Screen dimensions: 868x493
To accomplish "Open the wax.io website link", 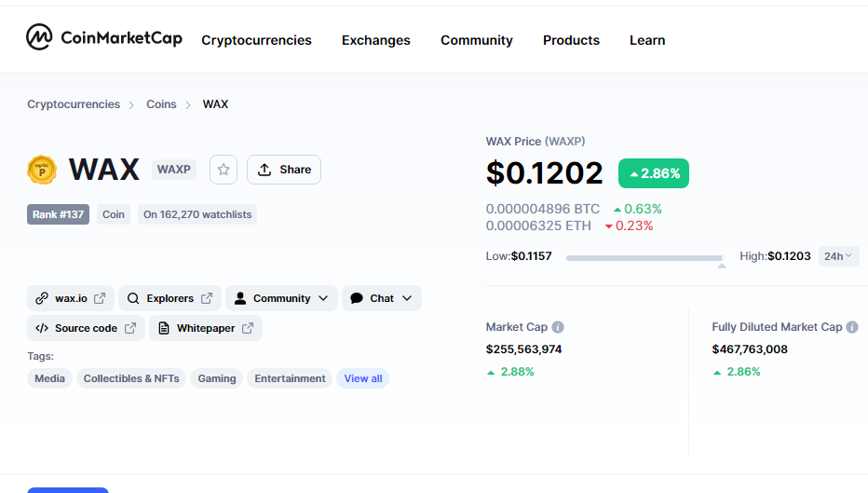I will pyautogui.click(x=71, y=298).
